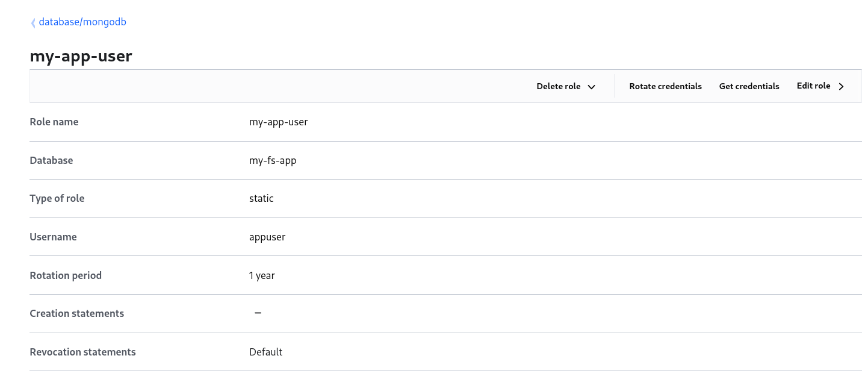Select the Role name value my-app-user
Viewport: 868px width, 382px height.
click(278, 122)
